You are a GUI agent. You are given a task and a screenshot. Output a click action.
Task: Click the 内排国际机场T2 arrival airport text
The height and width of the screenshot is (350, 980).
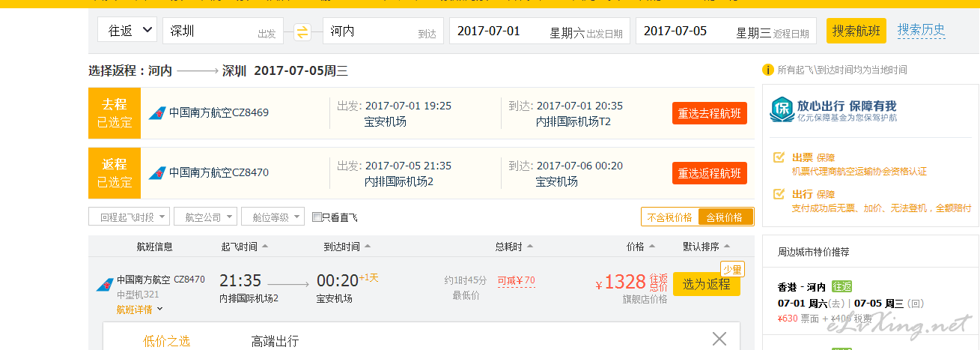pos(573,121)
